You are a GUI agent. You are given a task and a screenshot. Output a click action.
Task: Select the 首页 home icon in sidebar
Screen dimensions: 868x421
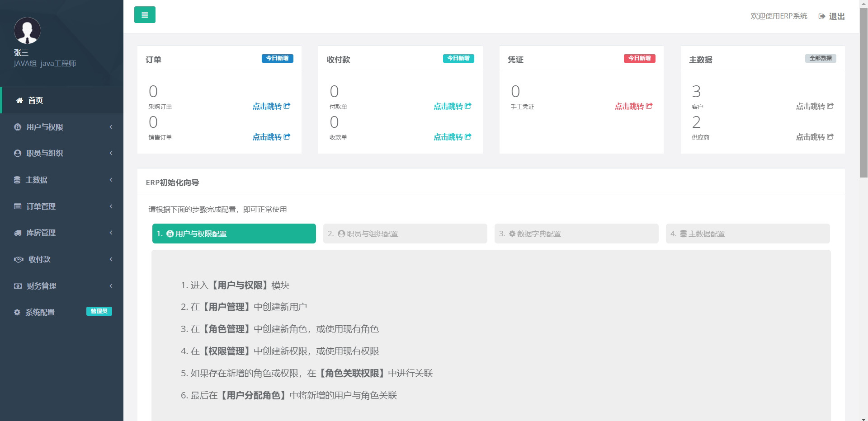[x=19, y=100]
